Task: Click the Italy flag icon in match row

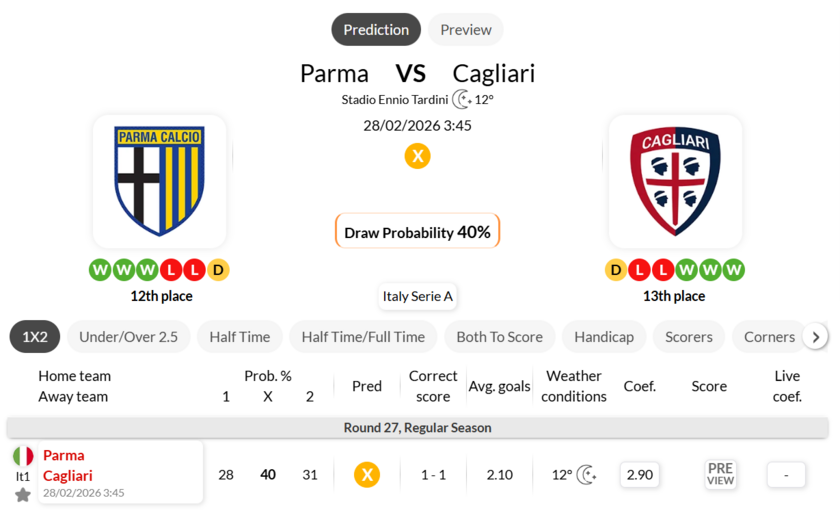Action: pos(23,456)
